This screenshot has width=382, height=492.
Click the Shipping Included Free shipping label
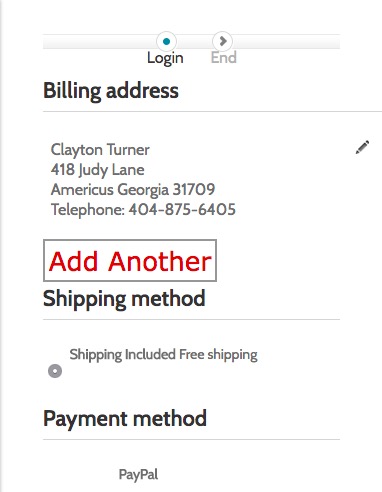click(x=163, y=354)
